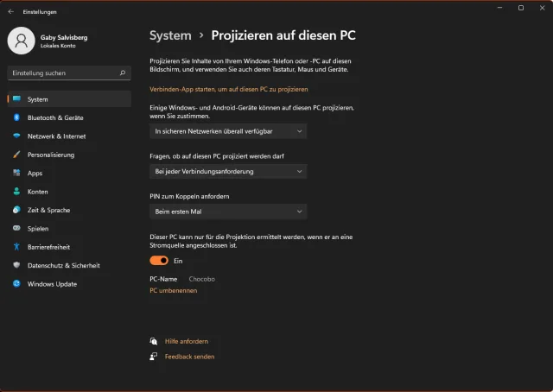
Task: Click the System monitor icon in sidebar
Action: [16, 99]
